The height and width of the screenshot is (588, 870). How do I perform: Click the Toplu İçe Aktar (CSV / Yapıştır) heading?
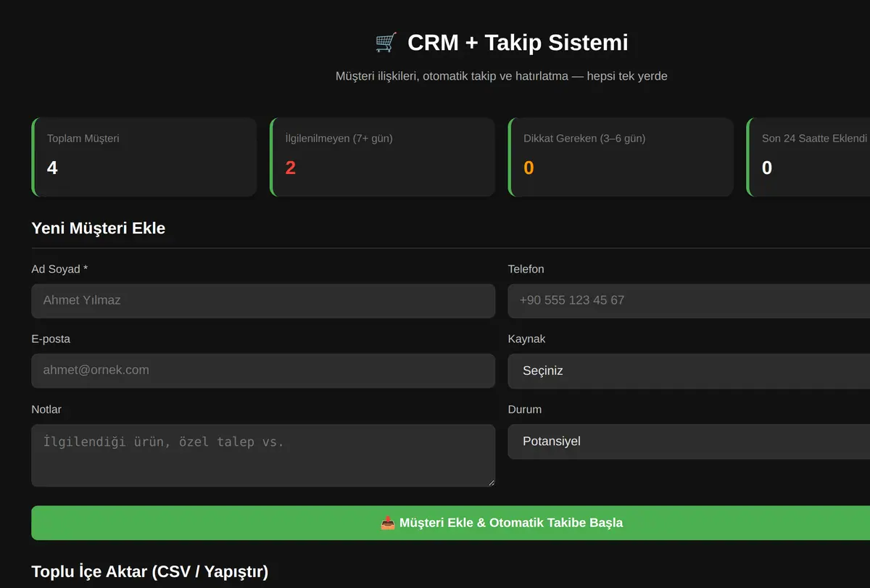click(150, 571)
